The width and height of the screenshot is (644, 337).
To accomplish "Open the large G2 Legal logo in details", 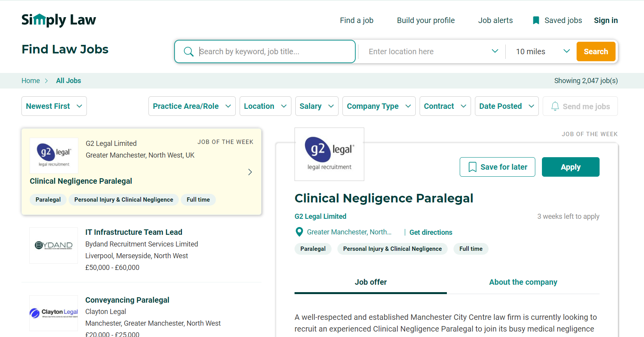I will click(329, 154).
